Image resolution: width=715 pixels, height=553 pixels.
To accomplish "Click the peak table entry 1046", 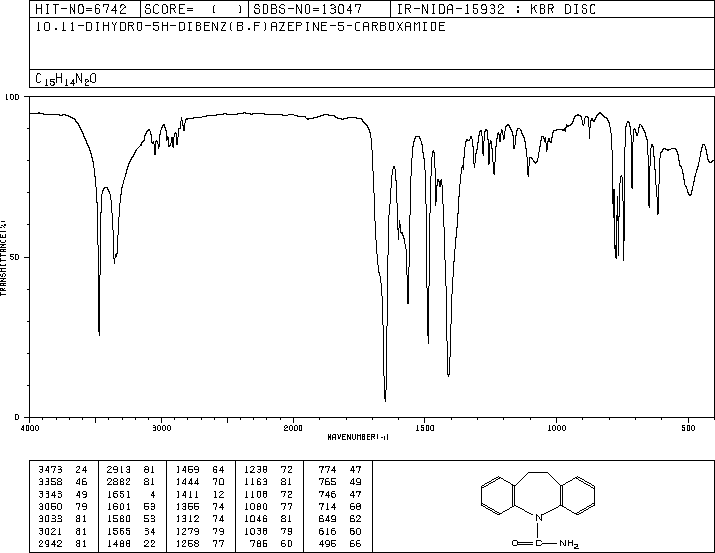I will coord(256,519).
